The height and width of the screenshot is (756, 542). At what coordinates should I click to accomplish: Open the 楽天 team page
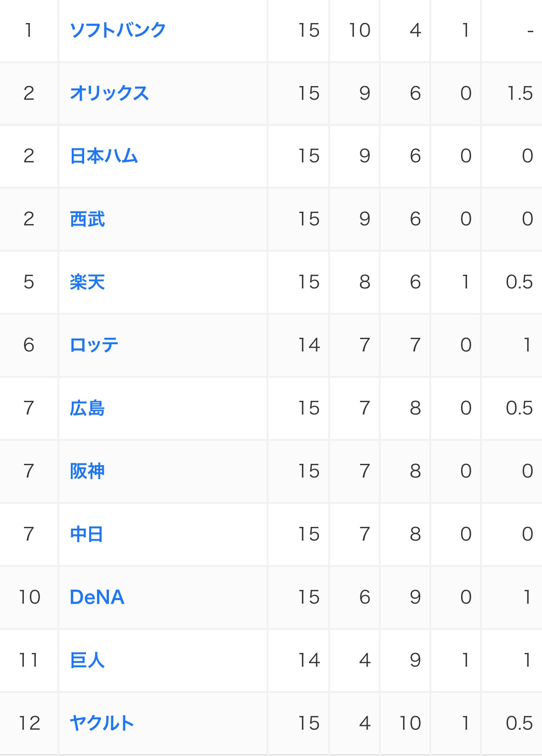click(87, 282)
